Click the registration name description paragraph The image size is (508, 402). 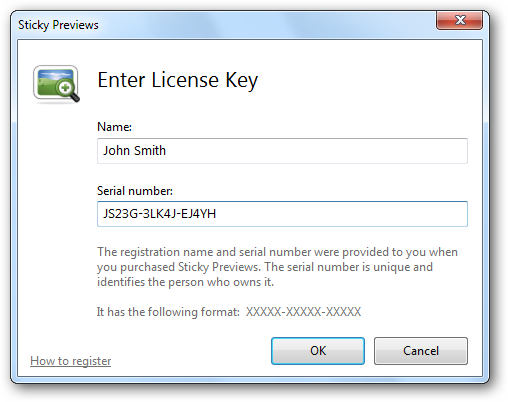pyautogui.click(x=277, y=267)
